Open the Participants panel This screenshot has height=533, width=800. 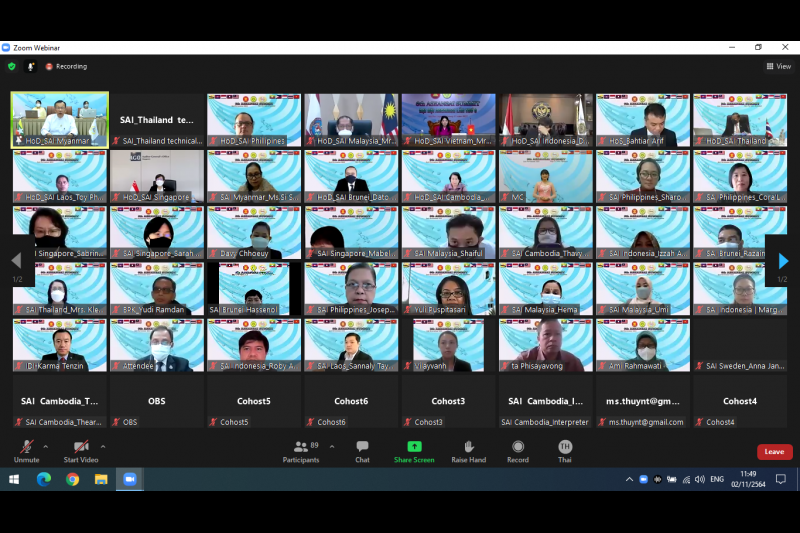pyautogui.click(x=300, y=450)
